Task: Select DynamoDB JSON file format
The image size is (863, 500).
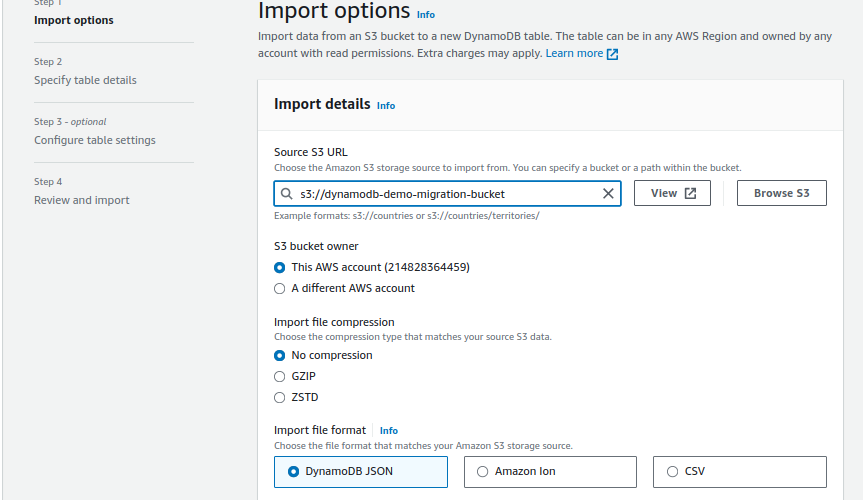Action: [361, 472]
